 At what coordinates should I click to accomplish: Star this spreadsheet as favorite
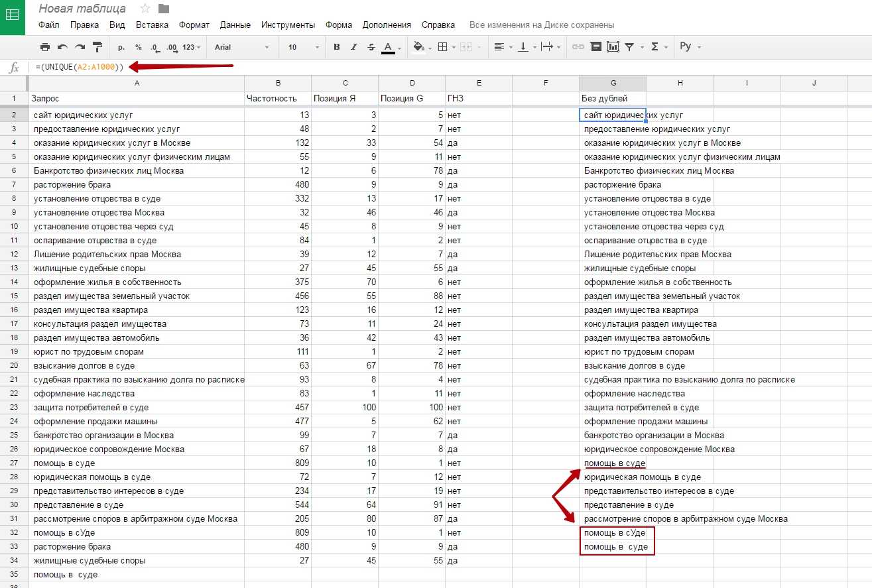click(x=145, y=9)
